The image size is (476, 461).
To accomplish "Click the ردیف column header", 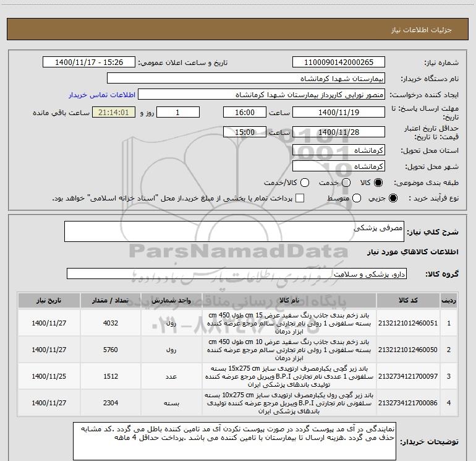I will (x=449, y=301).
